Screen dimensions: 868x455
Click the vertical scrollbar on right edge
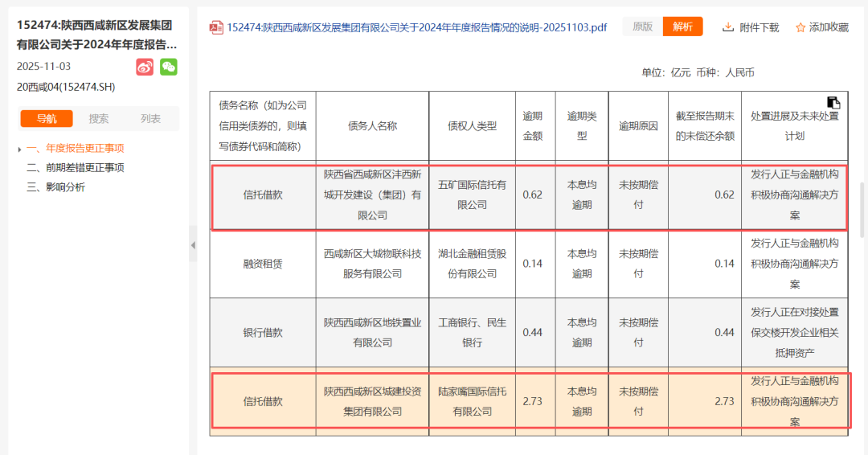point(862,211)
